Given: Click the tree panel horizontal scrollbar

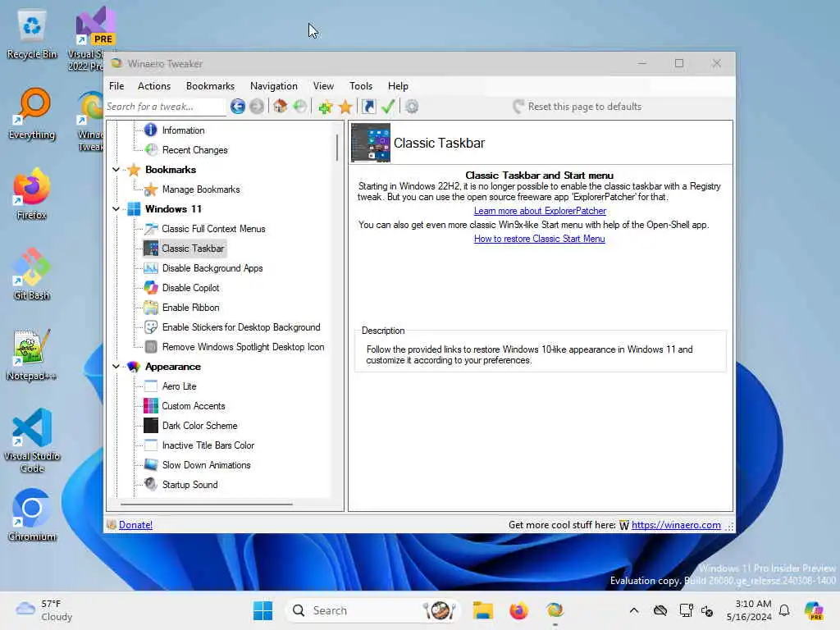Looking at the screenshot, I should click(x=207, y=504).
